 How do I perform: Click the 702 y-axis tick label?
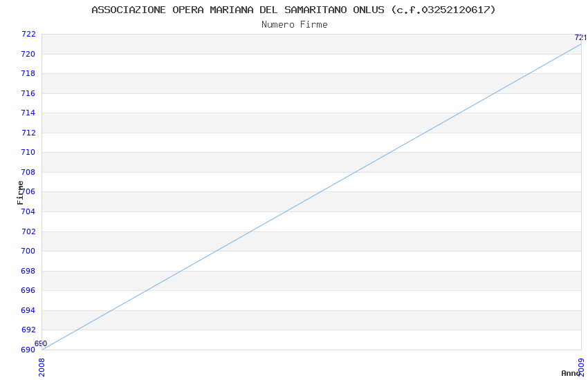tap(28, 231)
